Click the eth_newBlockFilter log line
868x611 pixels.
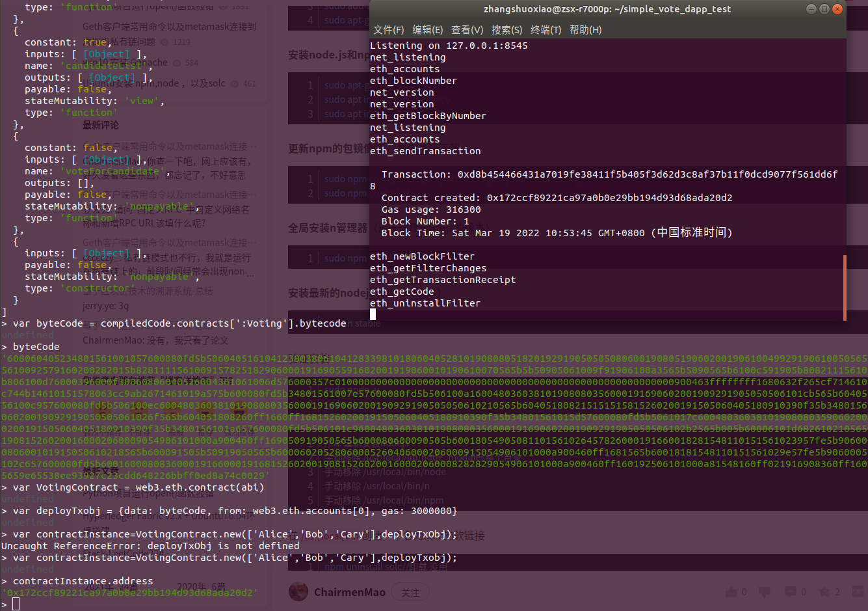[x=422, y=256]
